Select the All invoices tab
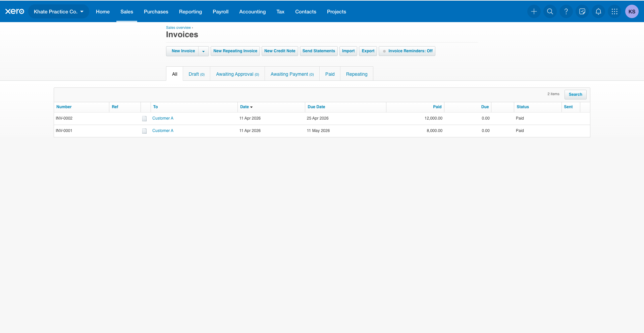 click(x=175, y=74)
